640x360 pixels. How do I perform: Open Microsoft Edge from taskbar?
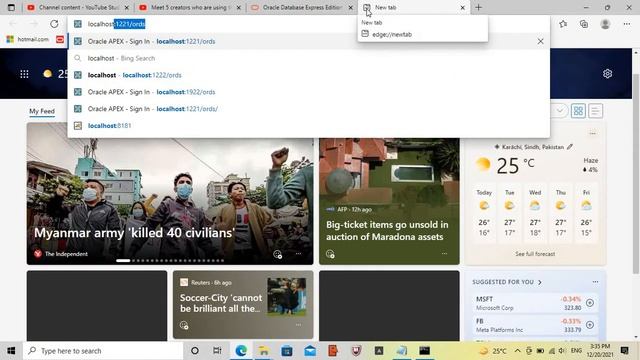coord(241,351)
